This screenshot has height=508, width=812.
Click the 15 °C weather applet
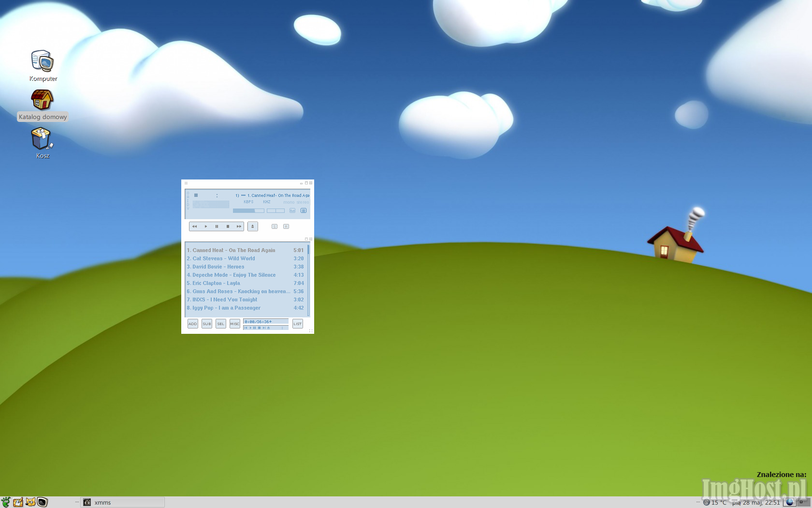[x=715, y=502]
